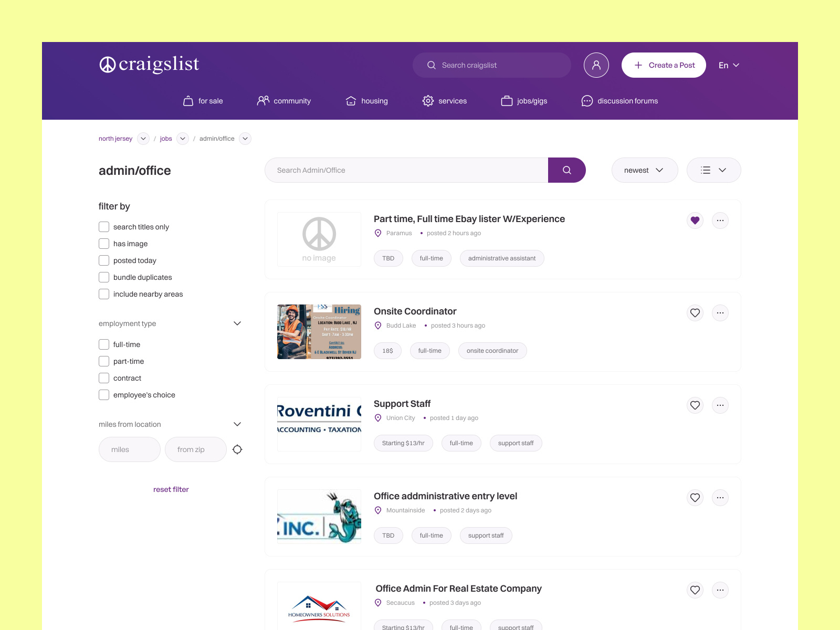Expand north jersey breadcrumb dropdown
The image size is (840, 630).
143,139
